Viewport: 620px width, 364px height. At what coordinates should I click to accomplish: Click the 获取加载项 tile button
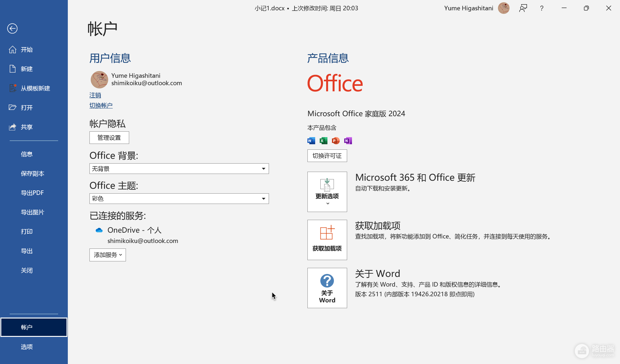tap(327, 240)
